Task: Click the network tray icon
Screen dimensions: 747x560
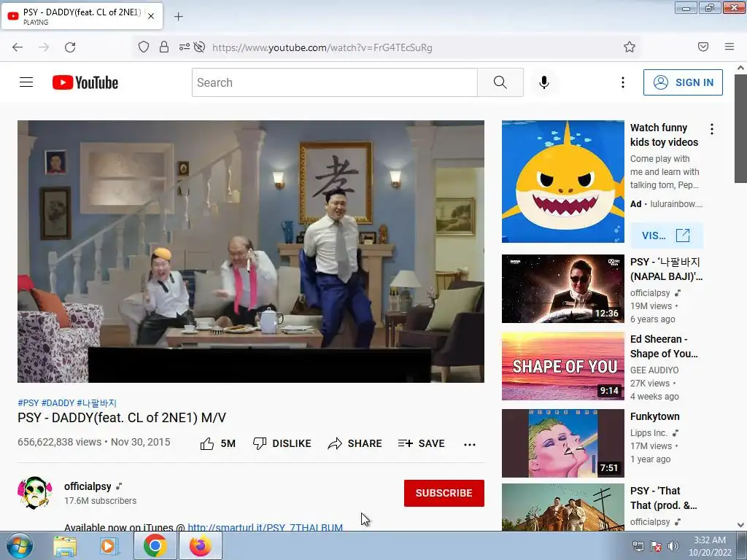Action: click(x=638, y=546)
